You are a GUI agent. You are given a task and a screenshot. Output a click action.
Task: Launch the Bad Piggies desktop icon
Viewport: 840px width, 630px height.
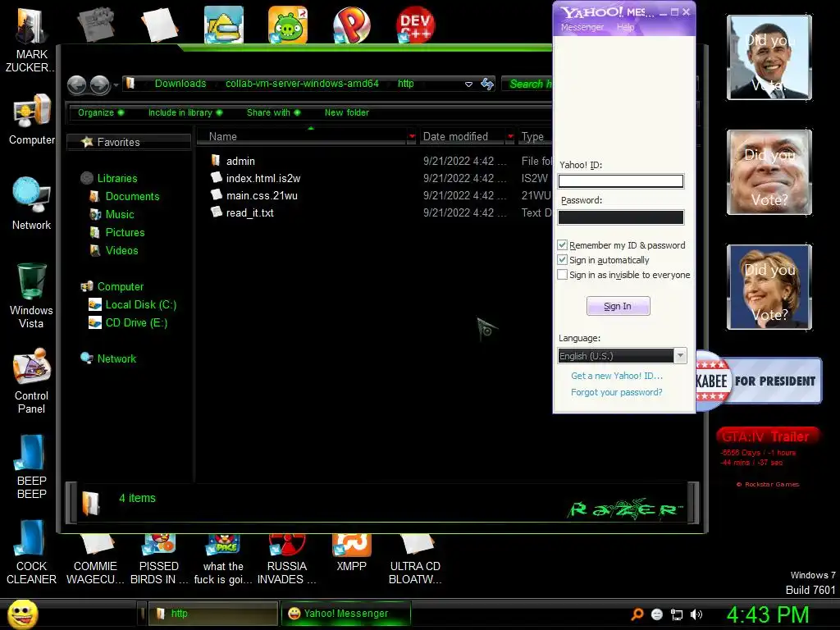click(288, 25)
